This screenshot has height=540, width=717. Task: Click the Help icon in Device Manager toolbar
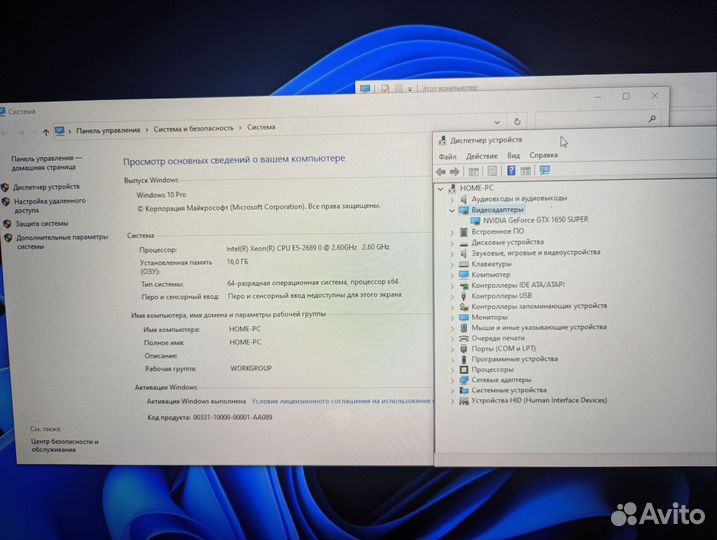tap(511, 171)
